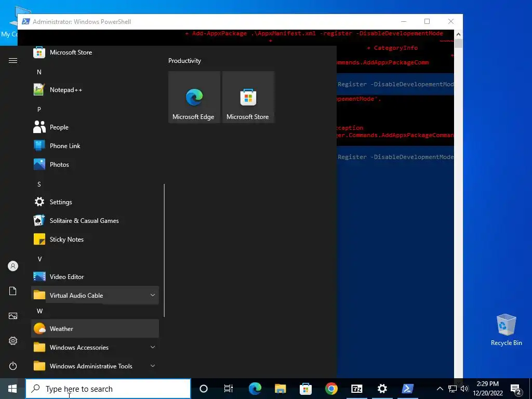Open the clock showing 2:29 PM
The height and width of the screenshot is (399, 532).
(x=488, y=389)
